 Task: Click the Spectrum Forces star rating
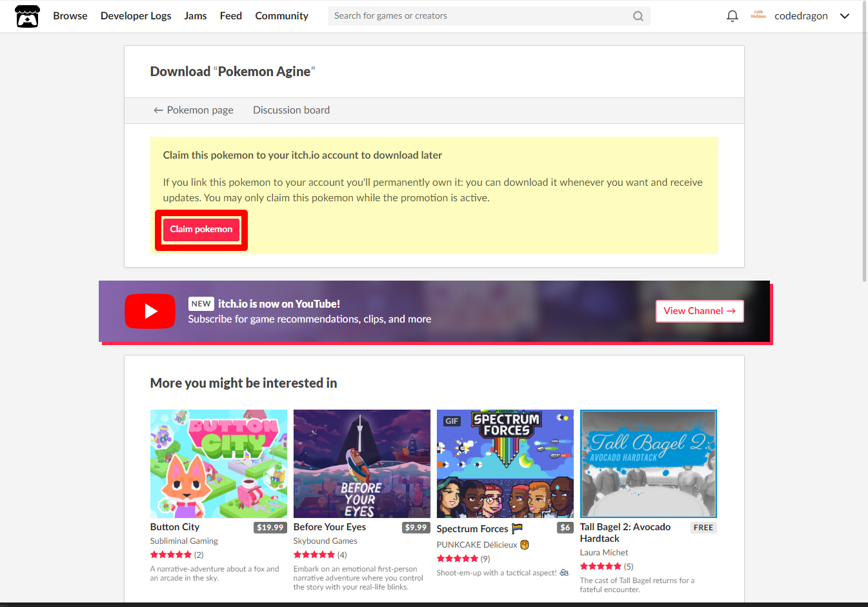point(458,559)
